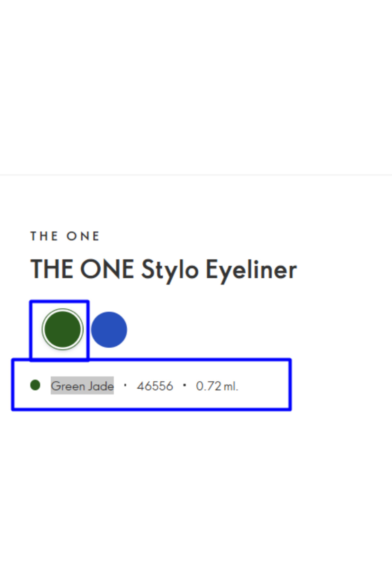The width and height of the screenshot is (392, 588).
Task: Click the separator dot after Green Jade
Action: pyautogui.click(x=125, y=385)
